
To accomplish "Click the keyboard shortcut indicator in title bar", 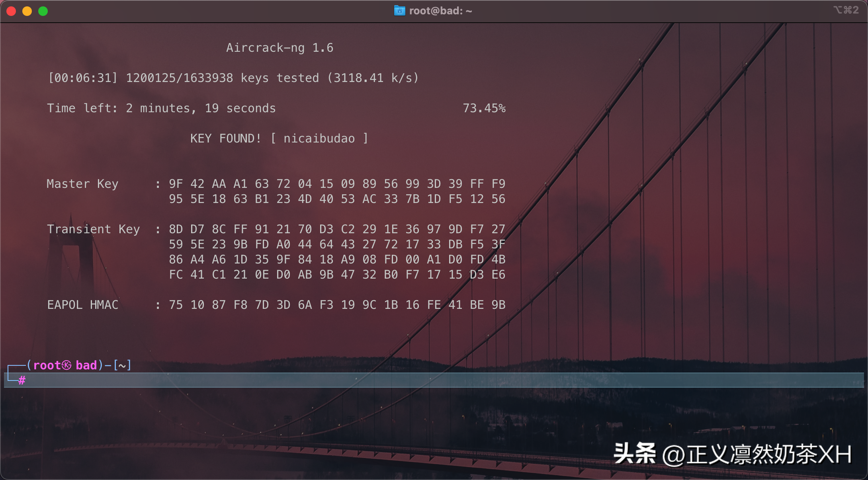I will (846, 10).
